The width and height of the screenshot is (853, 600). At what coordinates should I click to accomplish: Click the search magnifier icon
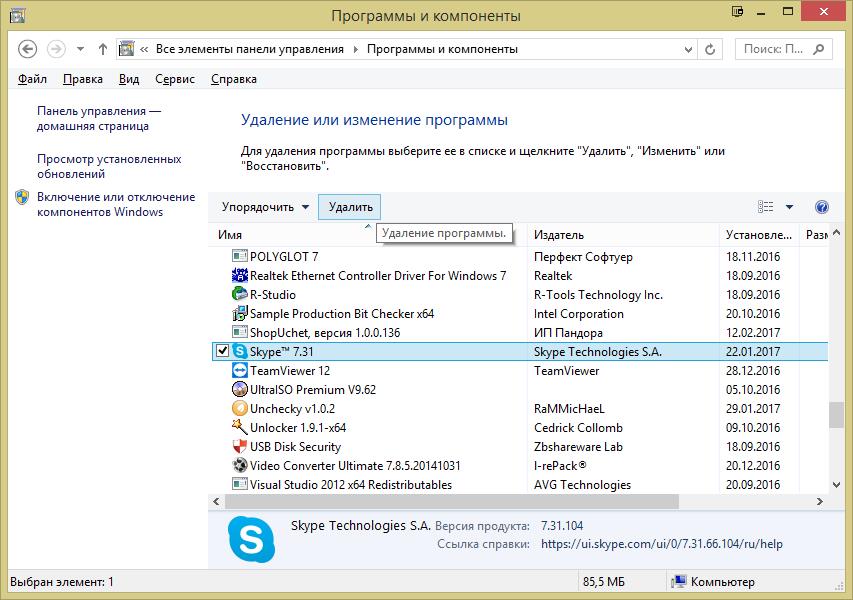[x=819, y=49]
